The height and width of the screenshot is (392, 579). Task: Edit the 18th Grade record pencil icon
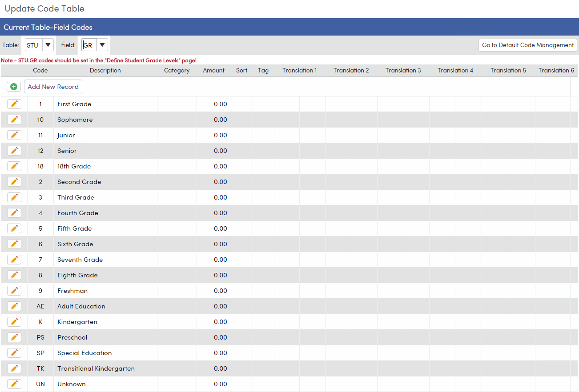click(14, 166)
